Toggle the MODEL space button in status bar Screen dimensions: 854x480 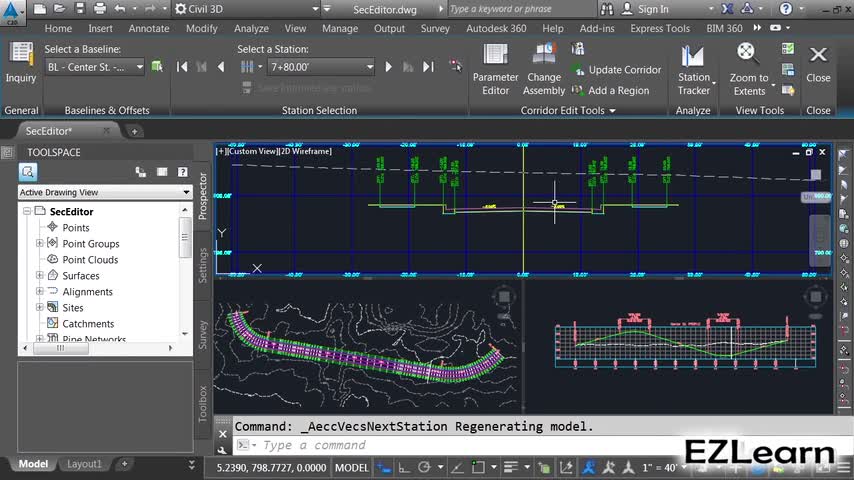coord(351,466)
